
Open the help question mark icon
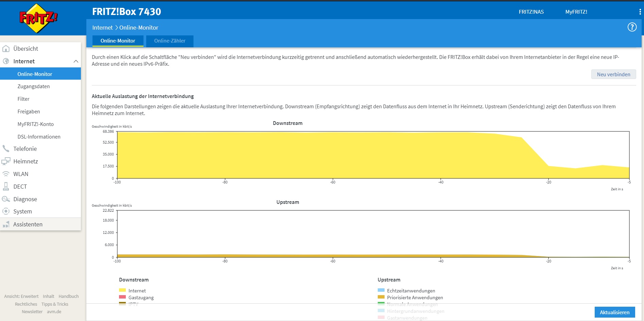point(632,27)
